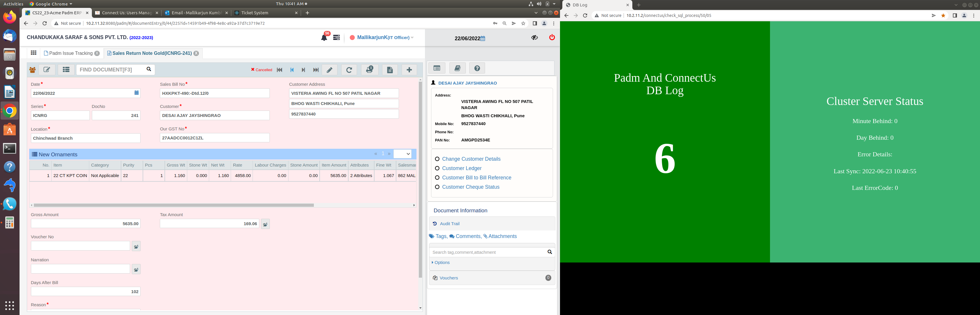Click the document page icon in toolbar

[390, 70]
